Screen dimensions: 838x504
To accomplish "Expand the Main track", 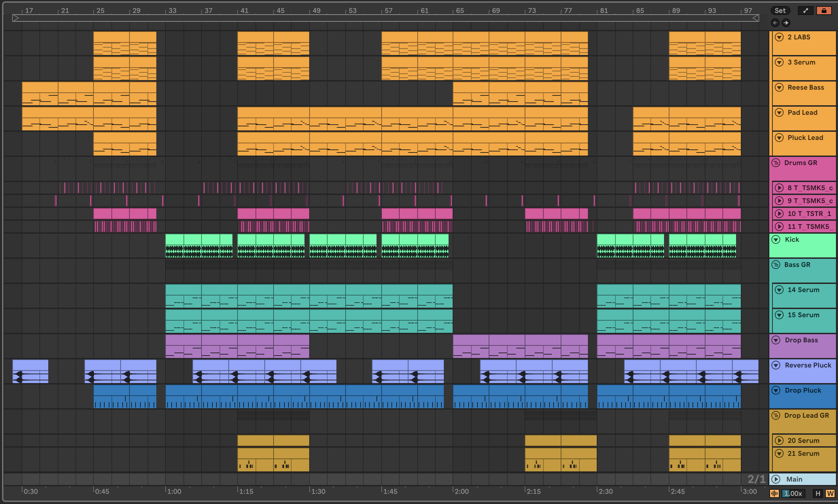I will point(776,479).
